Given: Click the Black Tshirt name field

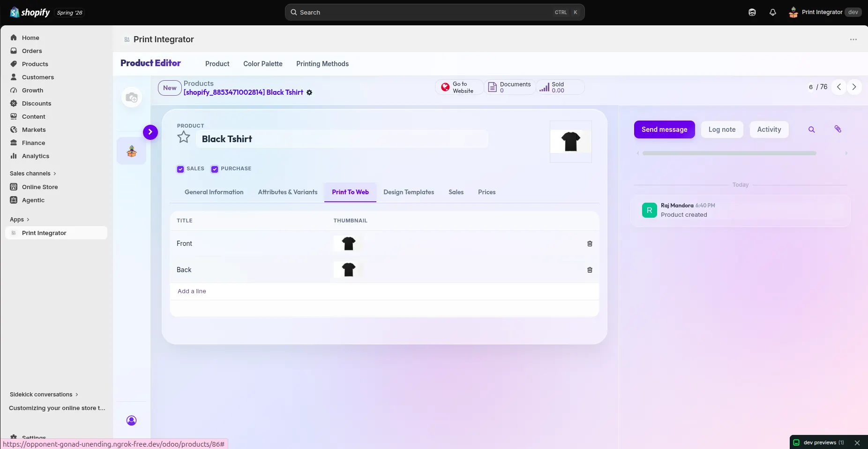Looking at the screenshot, I should (342, 139).
